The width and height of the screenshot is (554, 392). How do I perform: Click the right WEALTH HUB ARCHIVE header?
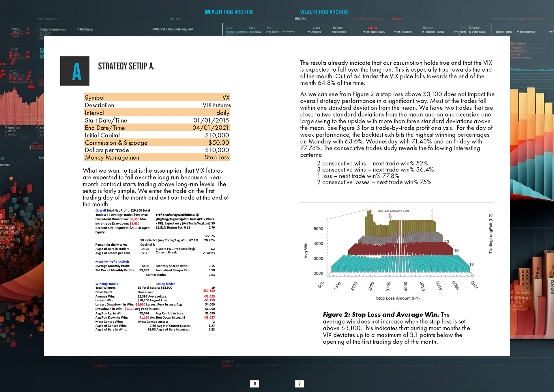tap(324, 12)
